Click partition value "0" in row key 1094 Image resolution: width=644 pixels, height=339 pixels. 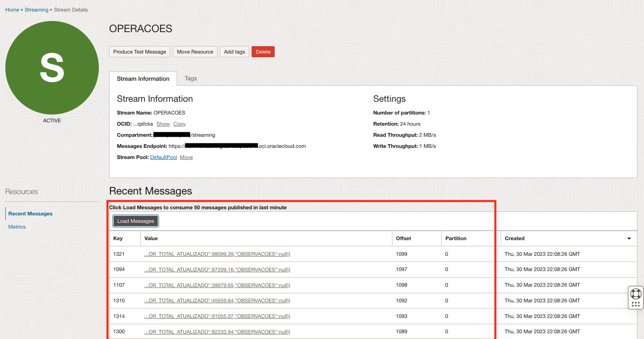coord(447,269)
